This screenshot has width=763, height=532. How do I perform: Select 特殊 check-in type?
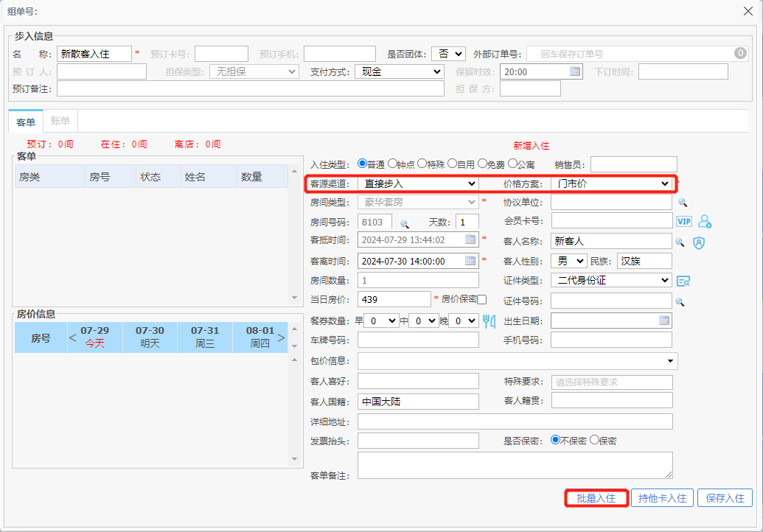point(422,164)
